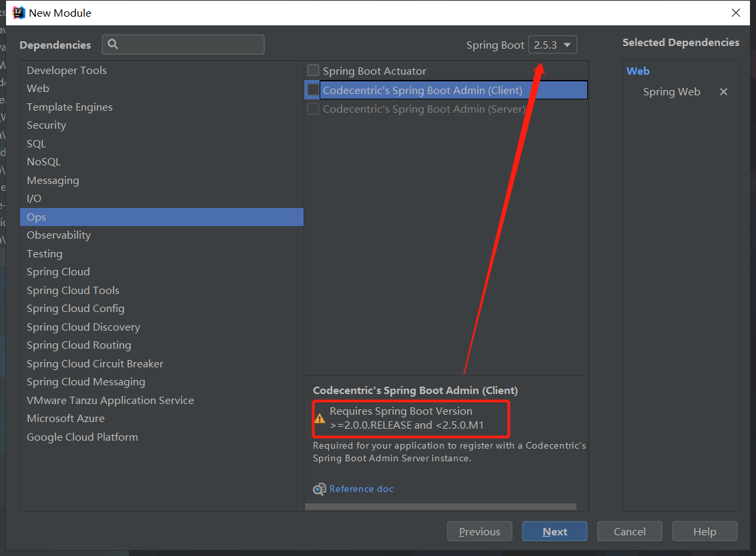
Task: Select VMware Tanzu Application Service category
Action: tap(161, 400)
